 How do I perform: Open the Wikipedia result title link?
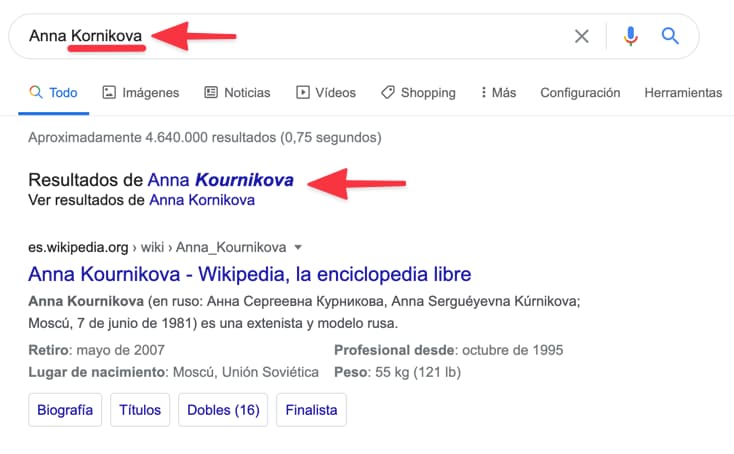tap(250, 274)
